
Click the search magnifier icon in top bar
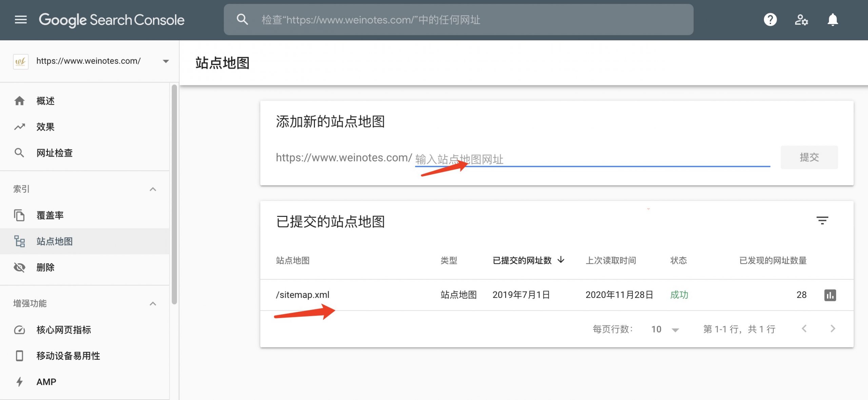click(242, 19)
